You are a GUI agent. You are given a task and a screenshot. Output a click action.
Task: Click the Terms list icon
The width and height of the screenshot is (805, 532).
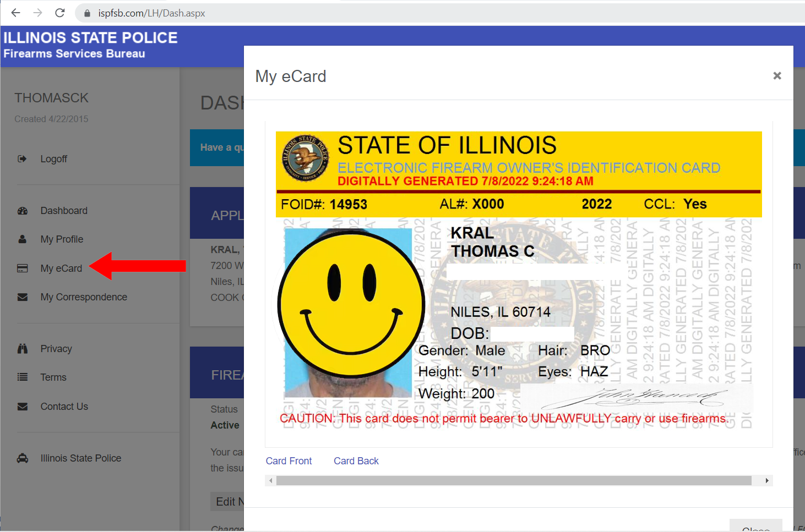[x=23, y=377]
